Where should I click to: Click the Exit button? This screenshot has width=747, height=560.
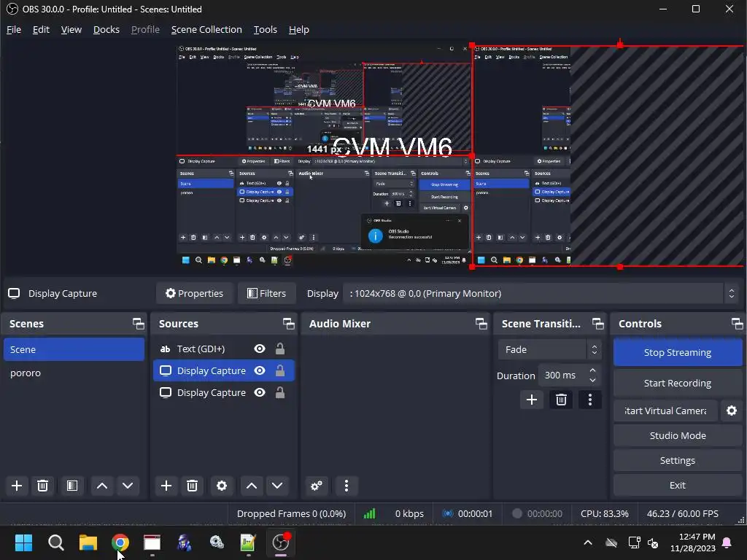point(678,485)
